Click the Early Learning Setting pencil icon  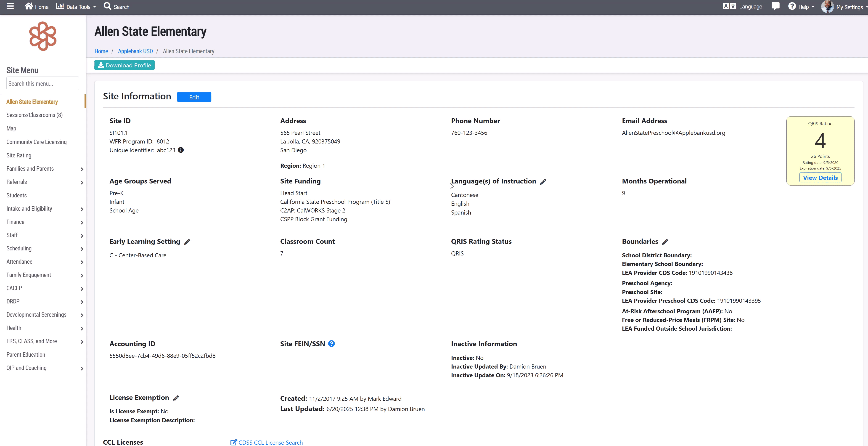pyautogui.click(x=187, y=242)
